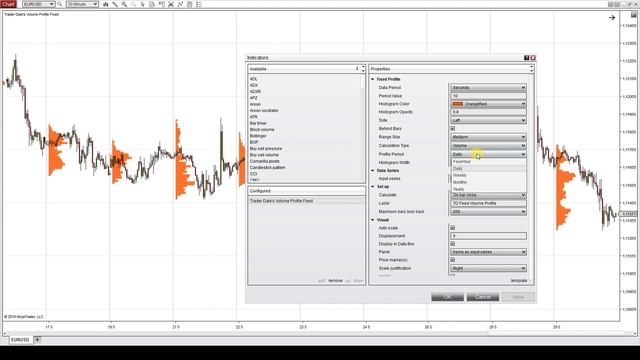Select Candlestick pattern indicator
This screenshot has width=640, height=360.
click(x=267, y=168)
